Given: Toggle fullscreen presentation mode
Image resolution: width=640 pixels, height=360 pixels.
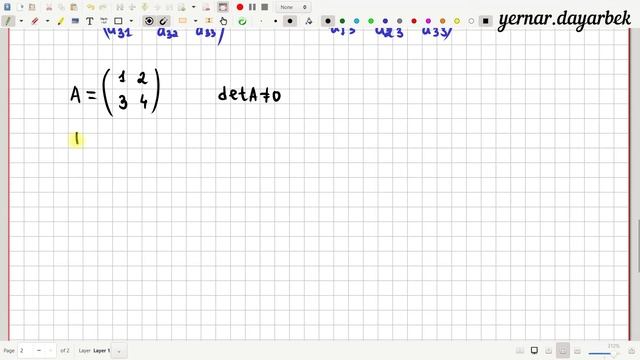Looking at the screenshot, I should [223, 7].
